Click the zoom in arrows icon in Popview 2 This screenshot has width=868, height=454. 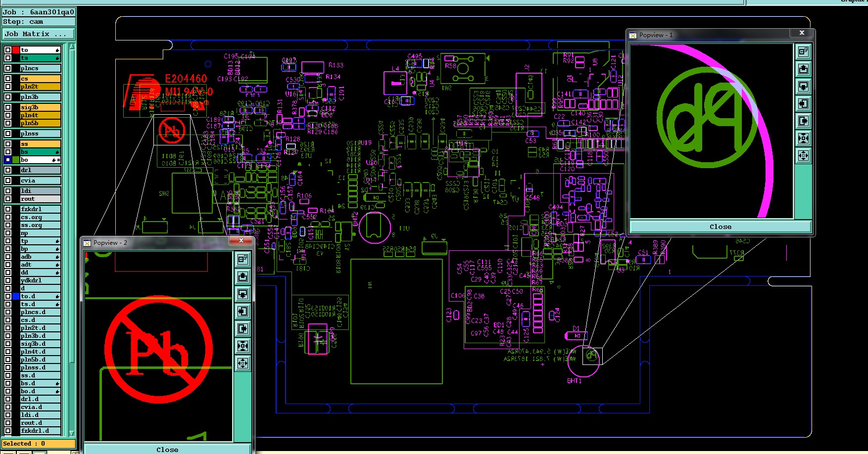pos(242,346)
